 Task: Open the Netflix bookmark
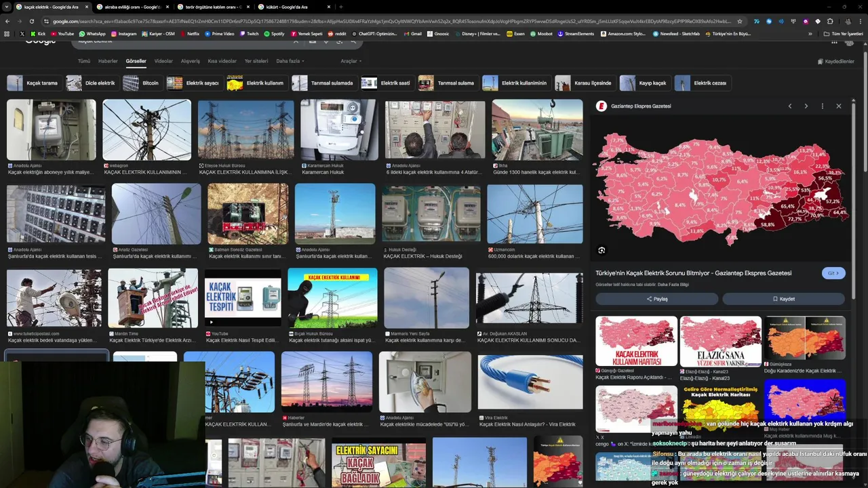[x=189, y=33]
